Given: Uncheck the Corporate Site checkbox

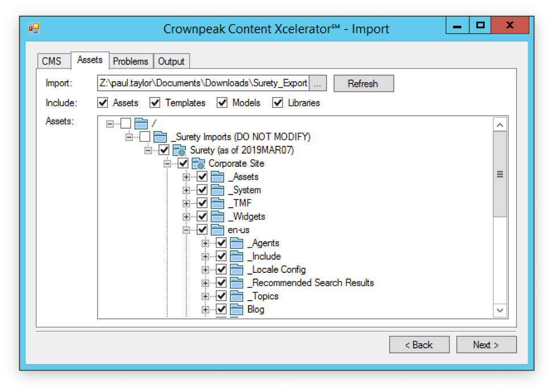Looking at the screenshot, I should [183, 163].
